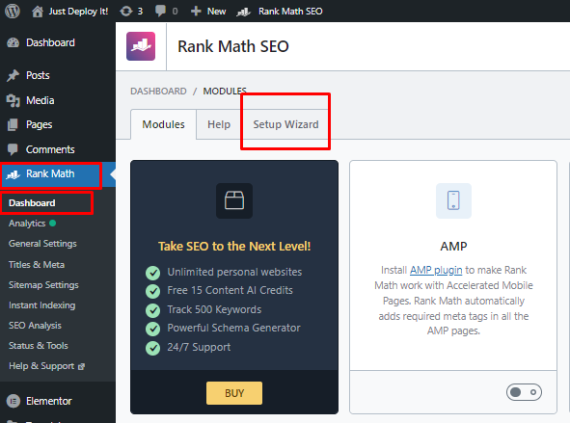
Task: Open Help & Support submenu item
Action: 41,366
